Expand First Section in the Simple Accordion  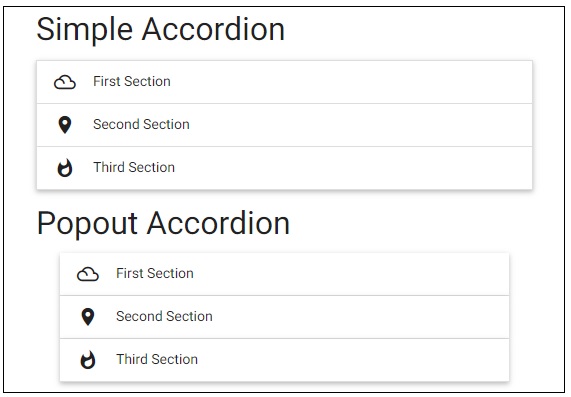(x=284, y=82)
